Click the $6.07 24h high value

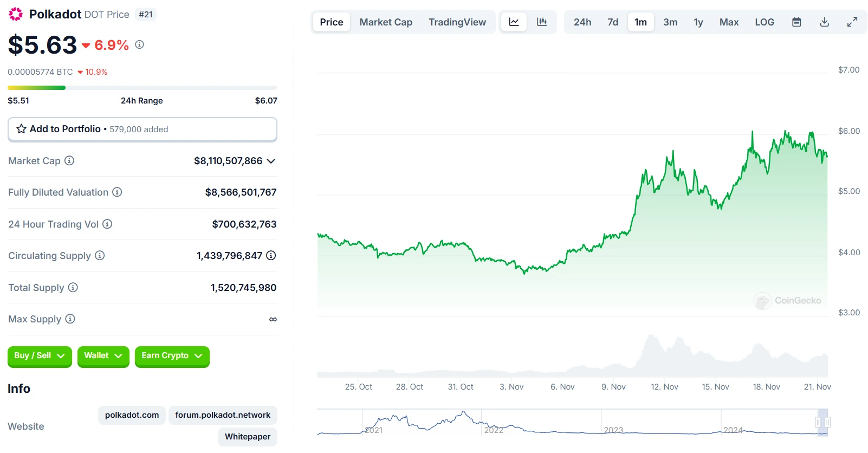(266, 101)
